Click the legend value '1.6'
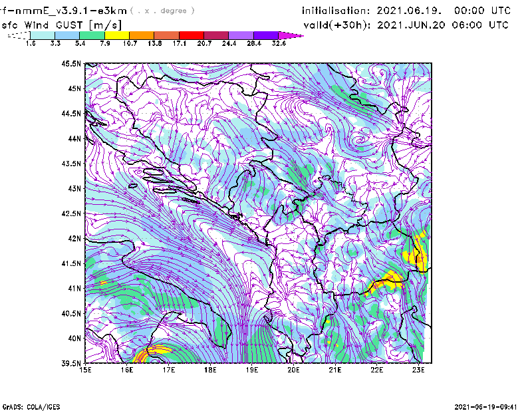 [31, 43]
